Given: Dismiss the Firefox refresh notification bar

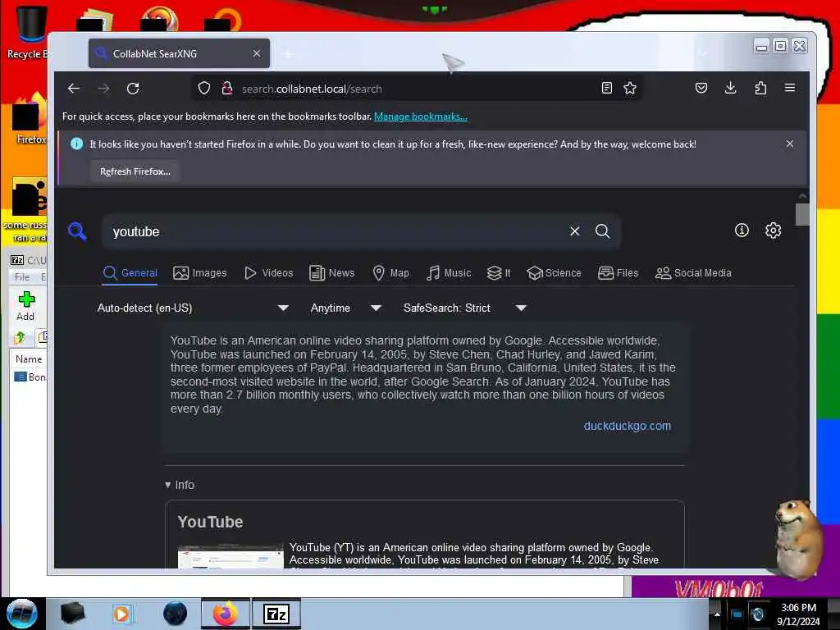Looking at the screenshot, I should (x=790, y=144).
